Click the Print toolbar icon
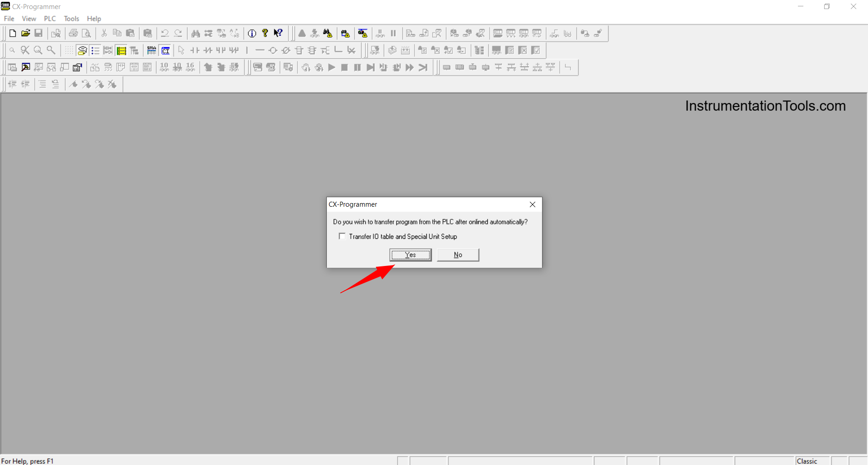868x465 pixels. click(73, 33)
